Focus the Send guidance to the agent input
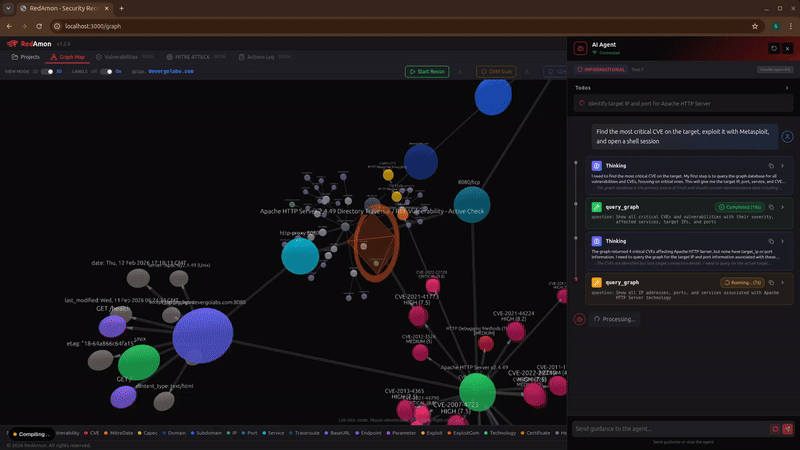The image size is (800, 450). 670,429
